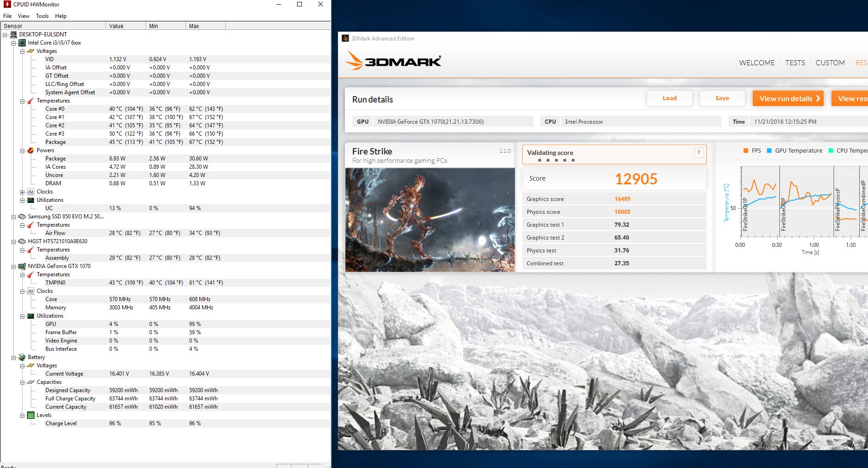Viewport: 868px width, 468px height.
Task: Click the NVIDIA GeForce GTX 1070 card icon
Action: point(22,266)
